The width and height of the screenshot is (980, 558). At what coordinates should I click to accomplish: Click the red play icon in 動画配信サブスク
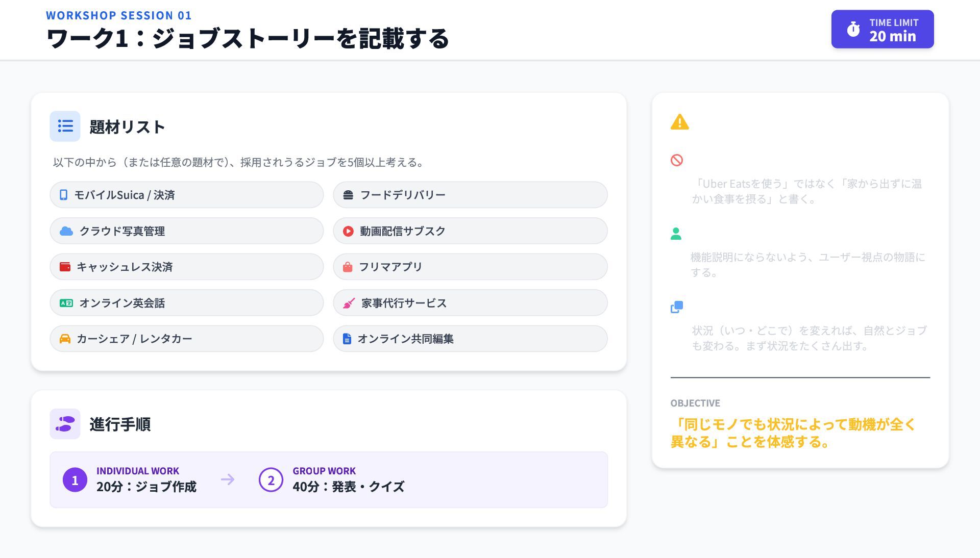coord(348,231)
